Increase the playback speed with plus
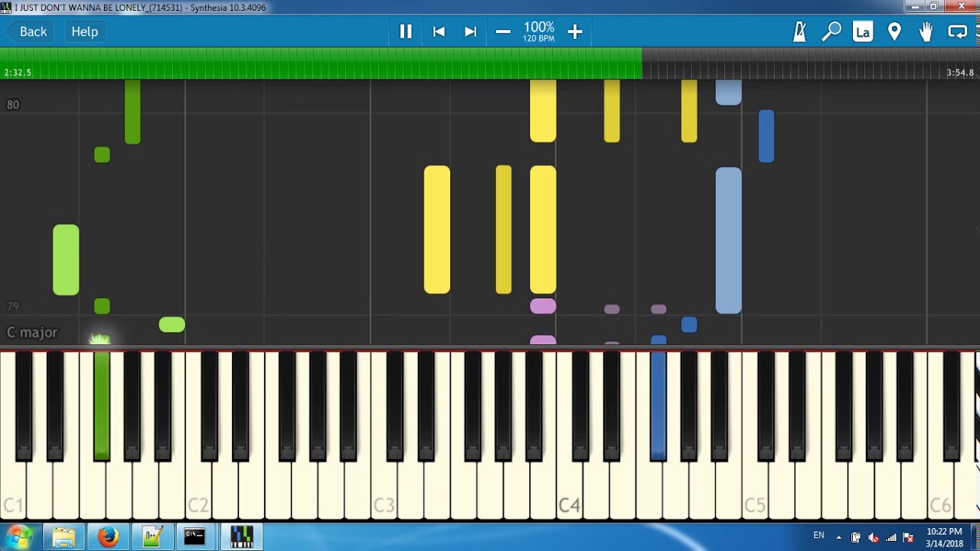980x551 pixels. tap(575, 31)
